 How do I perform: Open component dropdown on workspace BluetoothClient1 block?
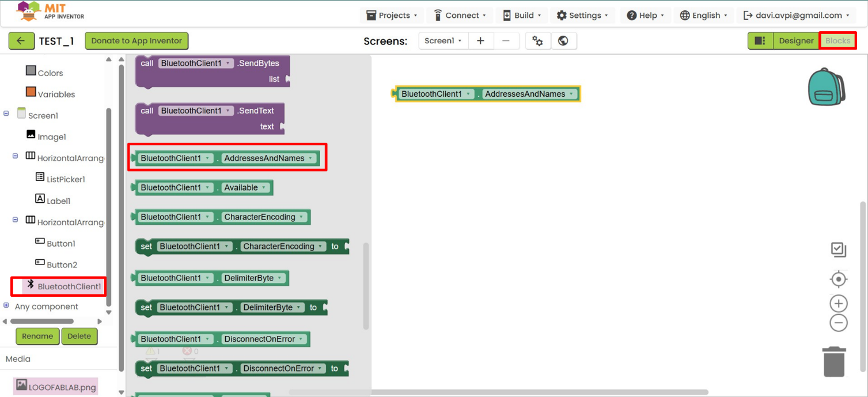pos(468,94)
